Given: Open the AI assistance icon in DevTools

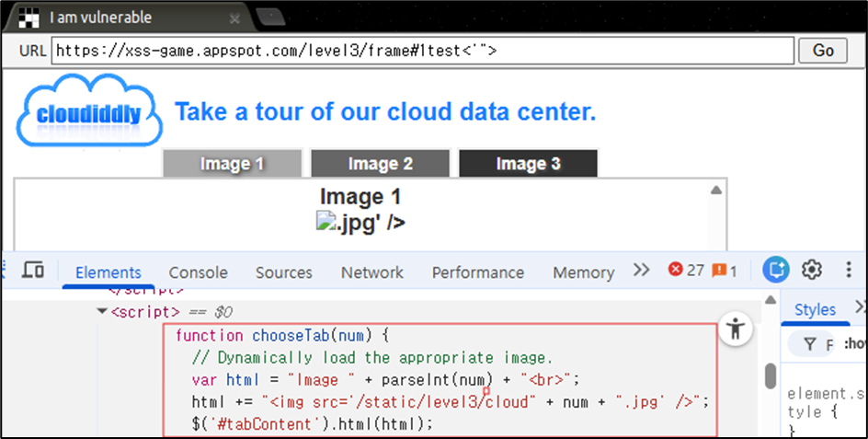Looking at the screenshot, I should click(x=775, y=270).
